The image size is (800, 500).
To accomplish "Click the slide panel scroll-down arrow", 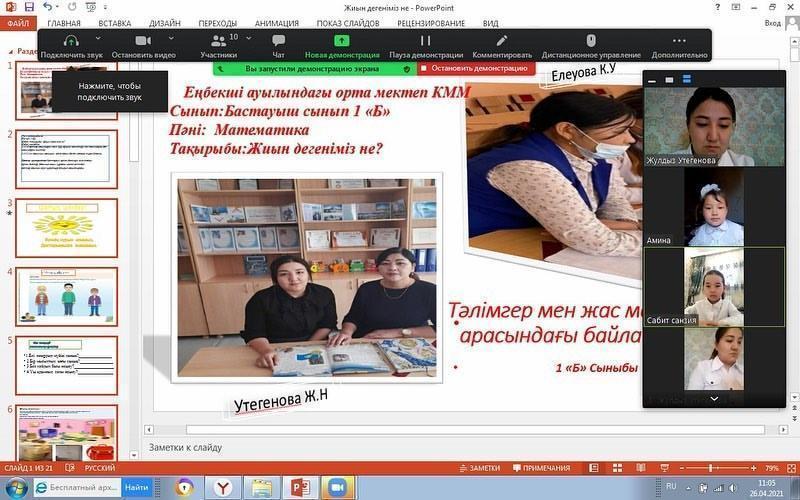I will coord(134,455).
